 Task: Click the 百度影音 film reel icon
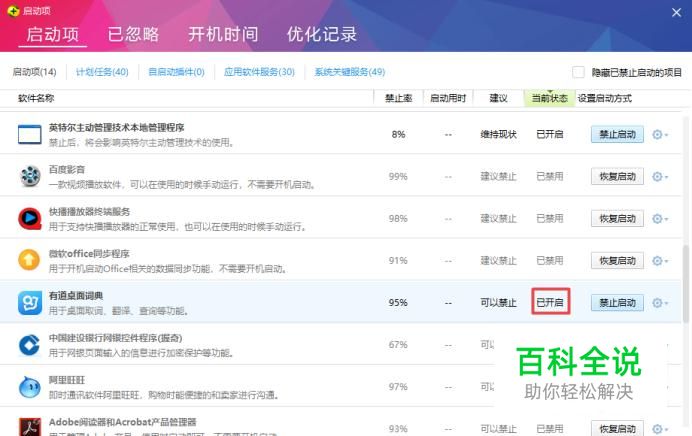pos(30,177)
